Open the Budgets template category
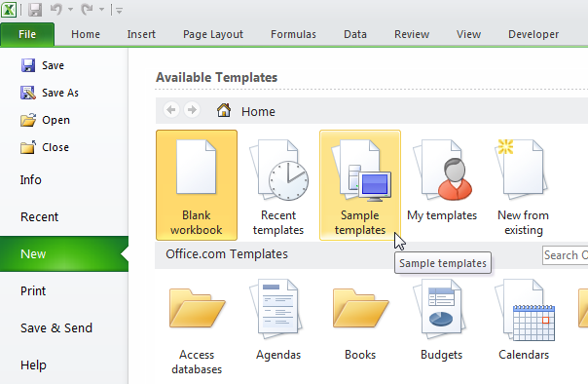 coord(442,320)
